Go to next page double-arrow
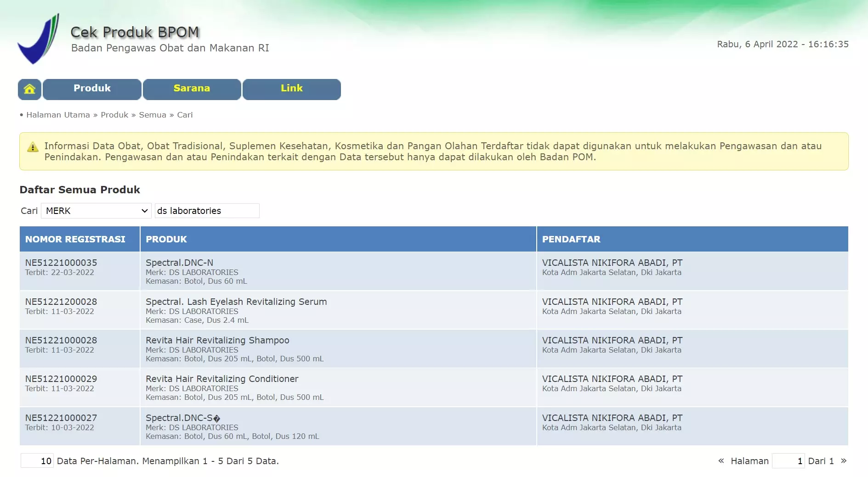This screenshot has width=868, height=477. point(844,461)
